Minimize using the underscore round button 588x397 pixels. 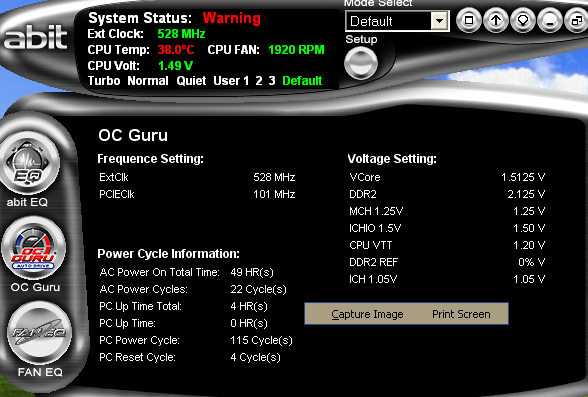coord(550,20)
